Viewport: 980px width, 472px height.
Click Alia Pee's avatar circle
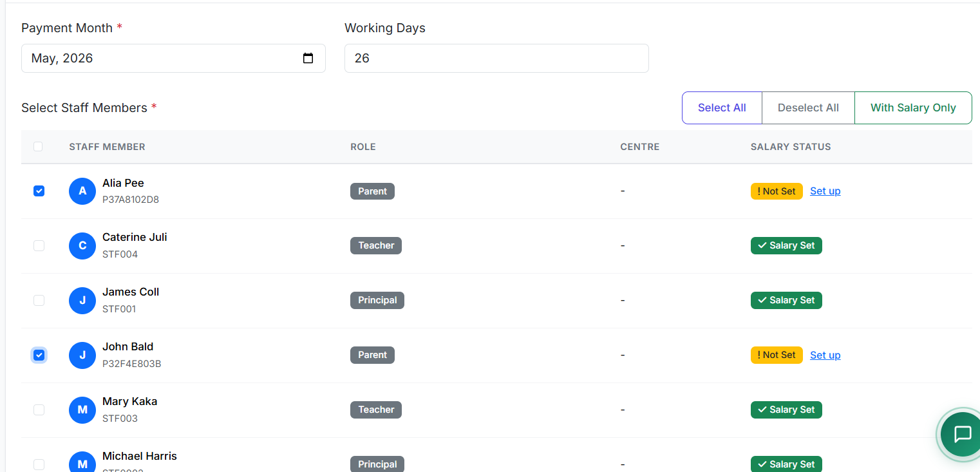point(82,191)
